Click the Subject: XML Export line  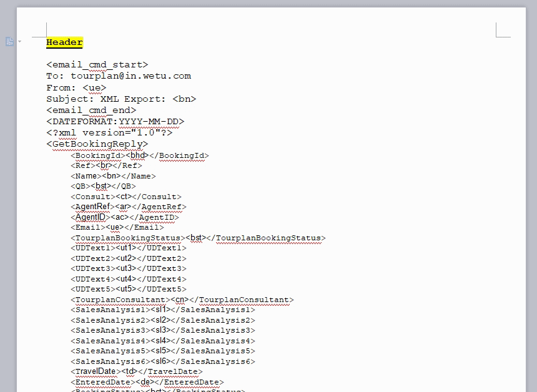(121, 99)
